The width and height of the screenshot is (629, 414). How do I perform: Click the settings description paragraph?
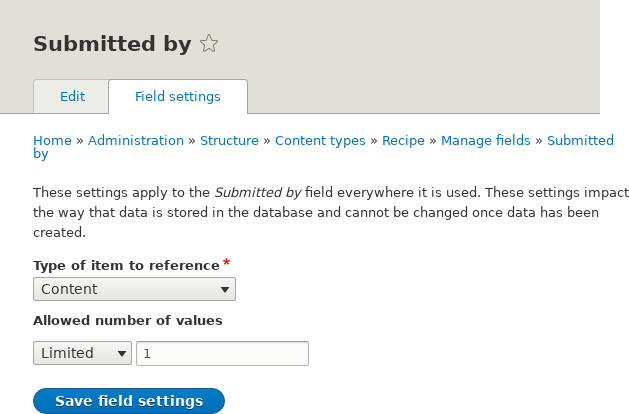[330, 212]
